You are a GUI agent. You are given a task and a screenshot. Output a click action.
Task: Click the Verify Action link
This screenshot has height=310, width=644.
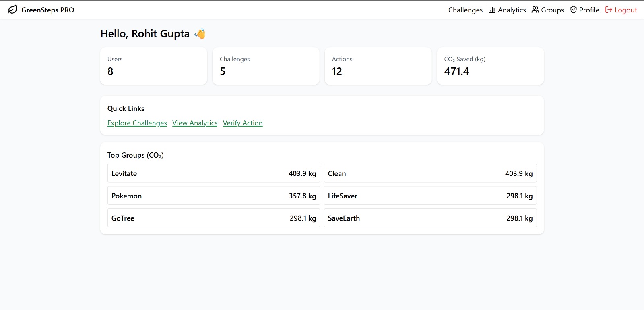243,123
